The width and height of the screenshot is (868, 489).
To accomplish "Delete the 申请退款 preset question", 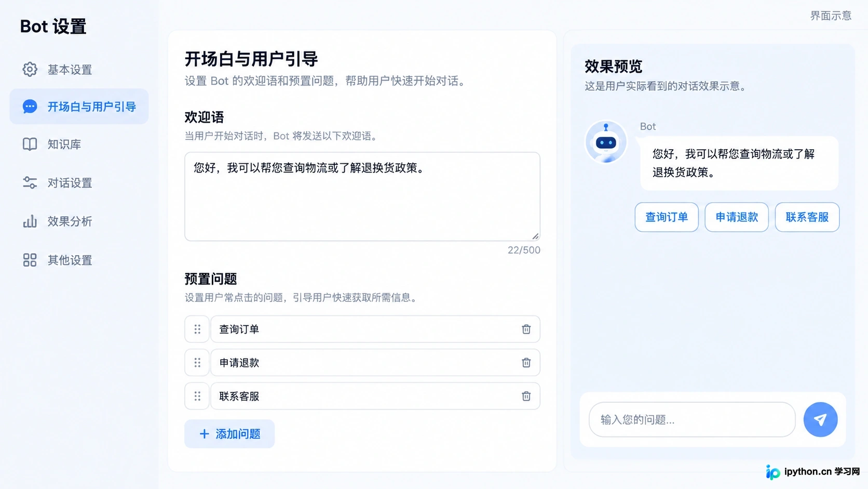I will pos(526,362).
